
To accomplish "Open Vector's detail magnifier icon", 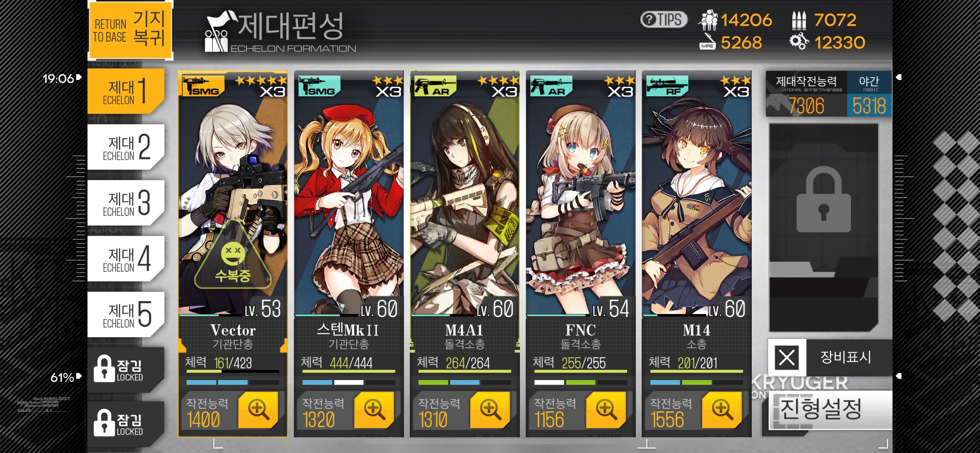I will click(x=258, y=410).
